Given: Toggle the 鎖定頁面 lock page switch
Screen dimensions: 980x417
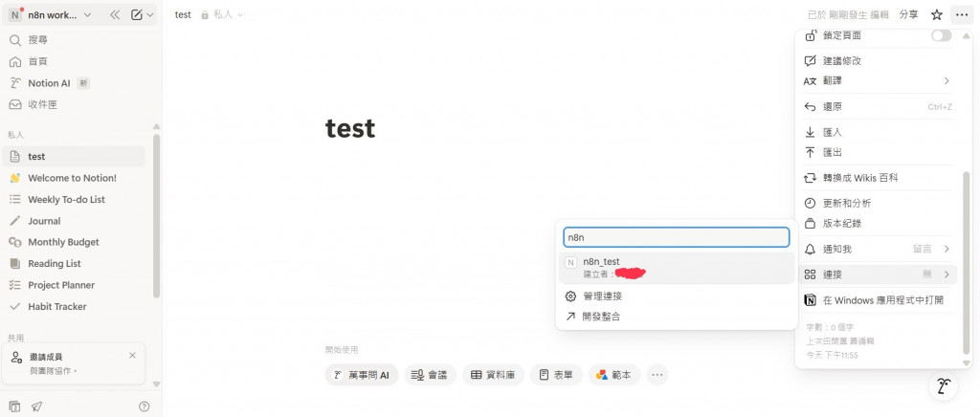Looking at the screenshot, I should [x=942, y=35].
